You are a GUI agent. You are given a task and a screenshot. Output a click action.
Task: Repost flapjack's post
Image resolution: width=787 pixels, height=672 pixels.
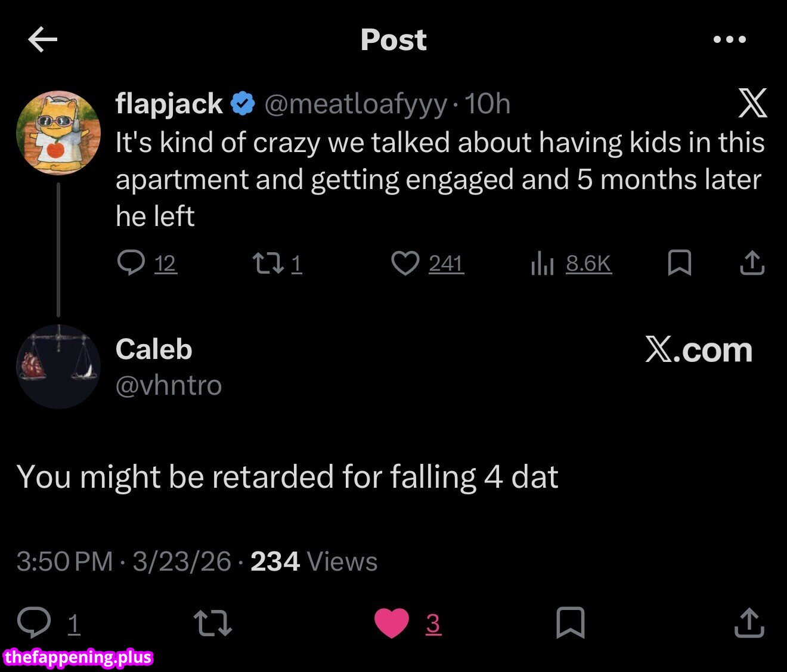pyautogui.click(x=268, y=263)
